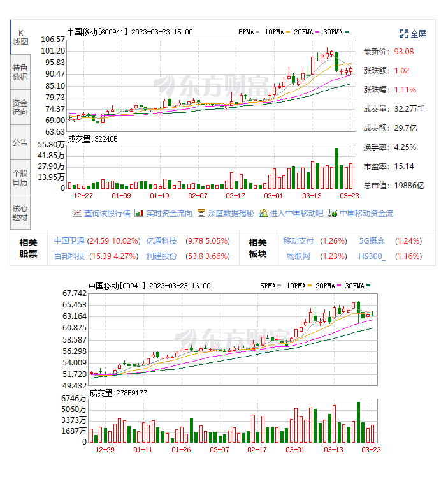Open fullscreen view with the 全屏 icon

coord(404,34)
